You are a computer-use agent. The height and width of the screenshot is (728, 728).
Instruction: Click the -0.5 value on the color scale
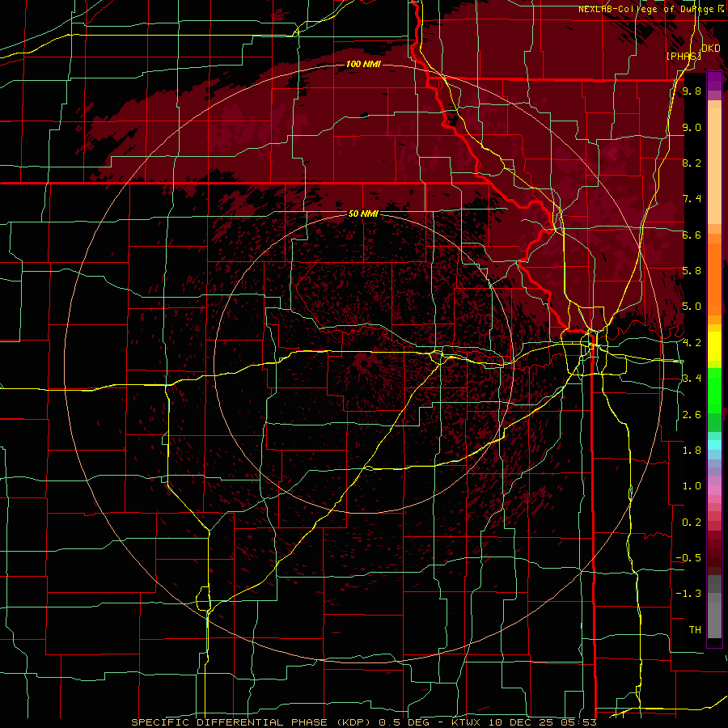click(688, 558)
